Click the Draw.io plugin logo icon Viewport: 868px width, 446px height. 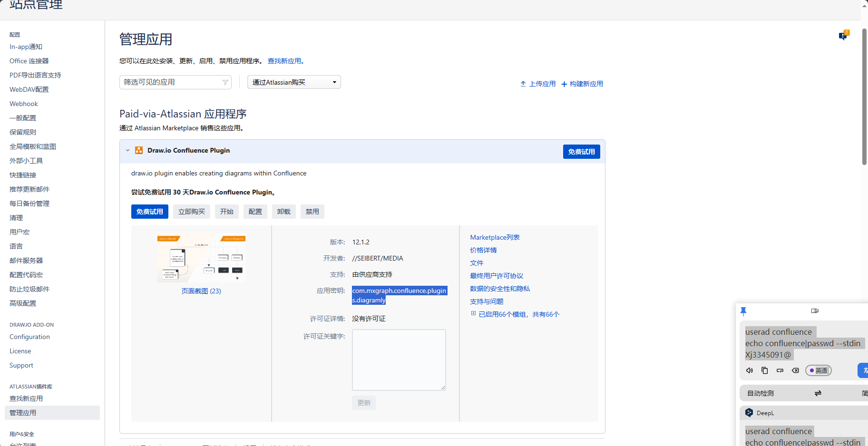click(139, 150)
